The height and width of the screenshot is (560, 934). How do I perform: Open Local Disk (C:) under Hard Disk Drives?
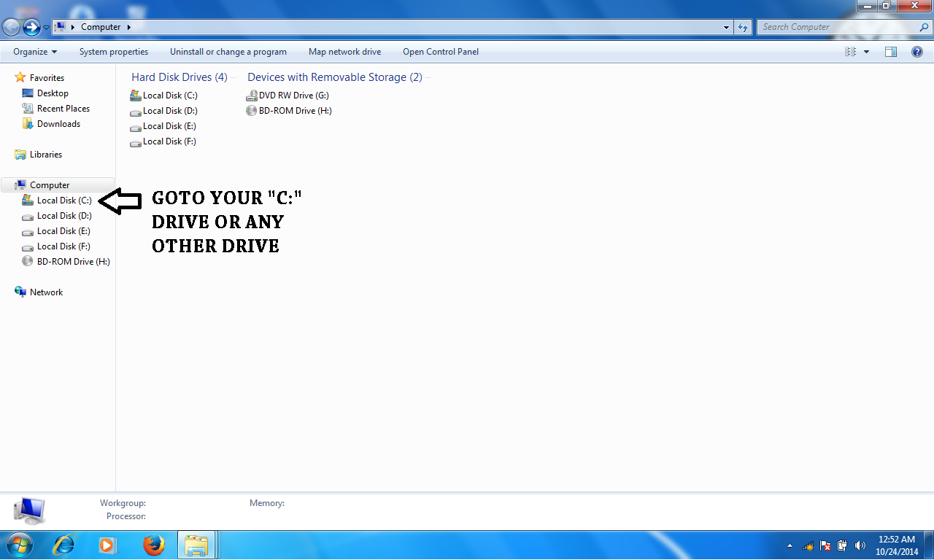[x=169, y=95]
